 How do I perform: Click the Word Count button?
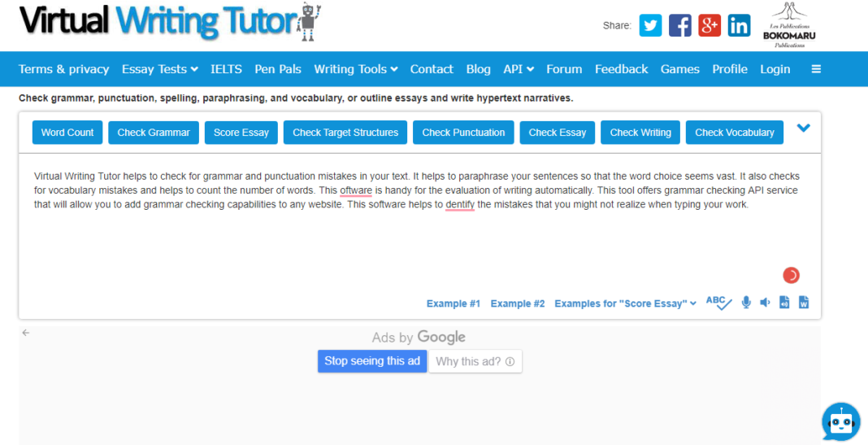point(67,133)
